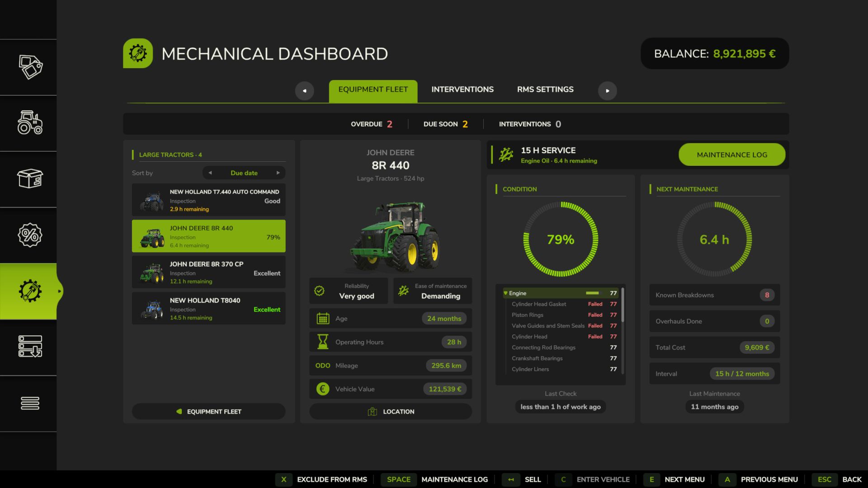Screen dimensions: 868x488
Task: Open the RMS Settings tab
Action: pos(545,89)
